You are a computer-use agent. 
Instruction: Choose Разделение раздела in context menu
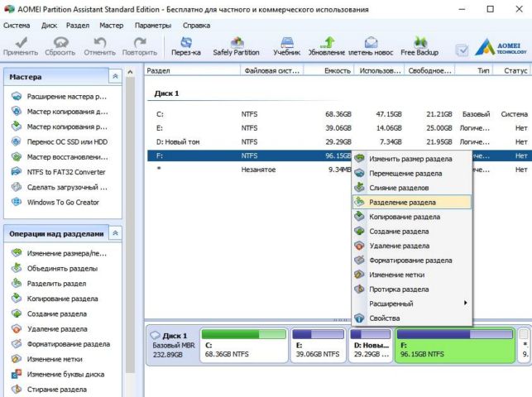[412, 203]
